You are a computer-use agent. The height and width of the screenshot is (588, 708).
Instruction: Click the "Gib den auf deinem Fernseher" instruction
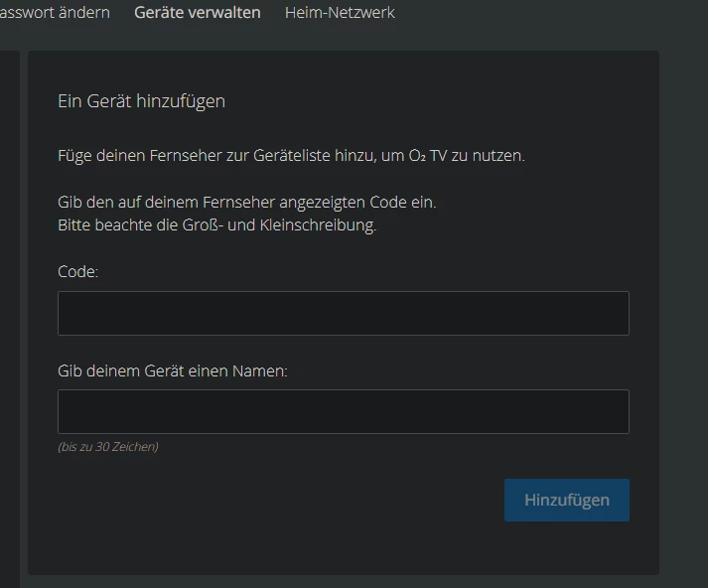[x=246, y=202]
